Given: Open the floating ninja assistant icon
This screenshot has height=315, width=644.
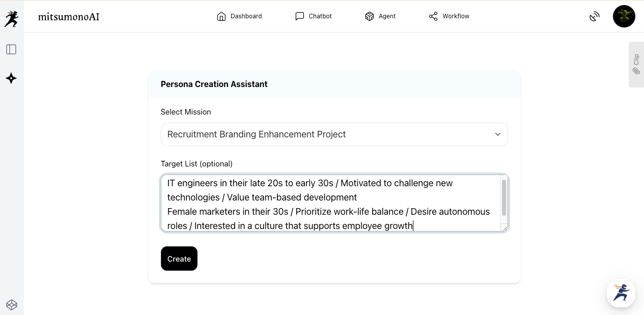Looking at the screenshot, I should 621,293.
